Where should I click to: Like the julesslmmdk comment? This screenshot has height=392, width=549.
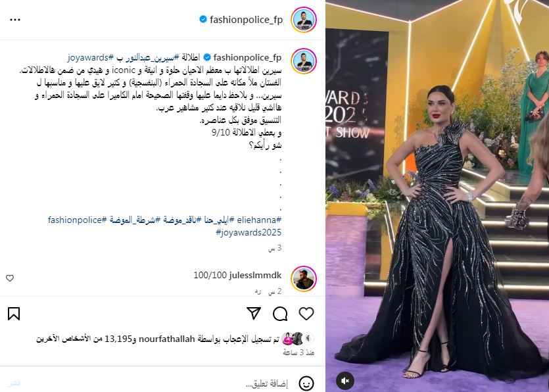pyautogui.click(x=10, y=278)
